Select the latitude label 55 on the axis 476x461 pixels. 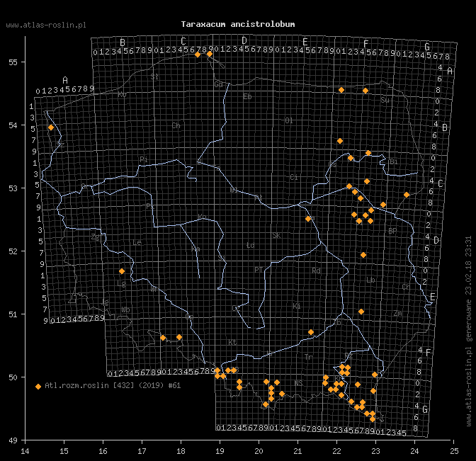[13, 62]
